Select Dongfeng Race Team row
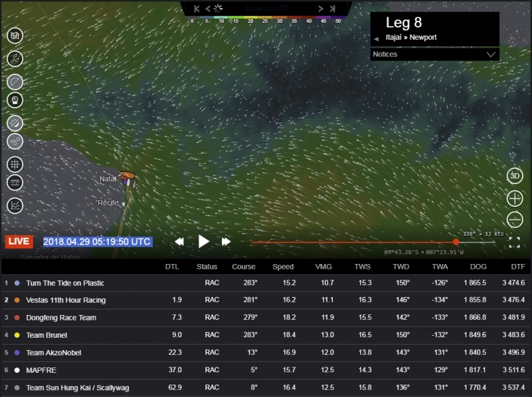532x397 pixels. coord(266,318)
